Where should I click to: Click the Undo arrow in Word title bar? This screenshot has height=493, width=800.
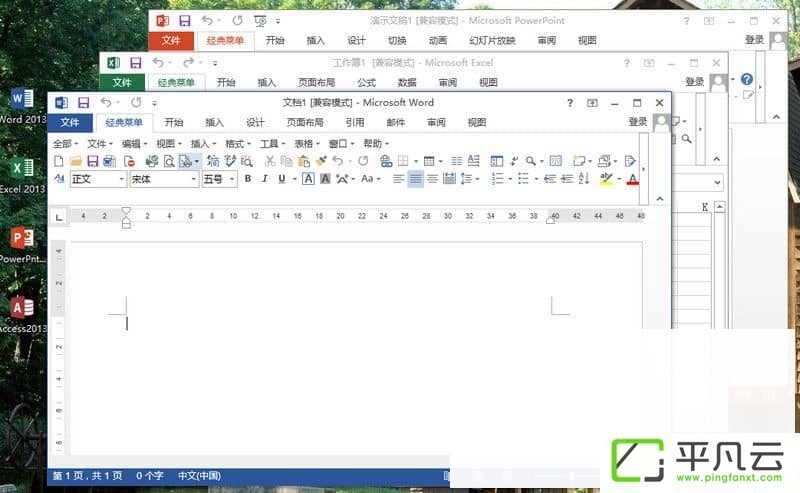pos(106,103)
